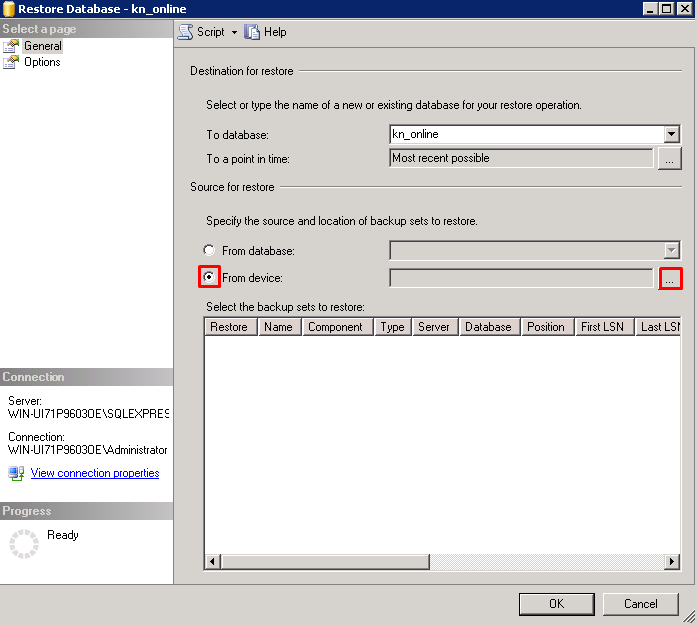Click the Cancel button

(x=641, y=604)
